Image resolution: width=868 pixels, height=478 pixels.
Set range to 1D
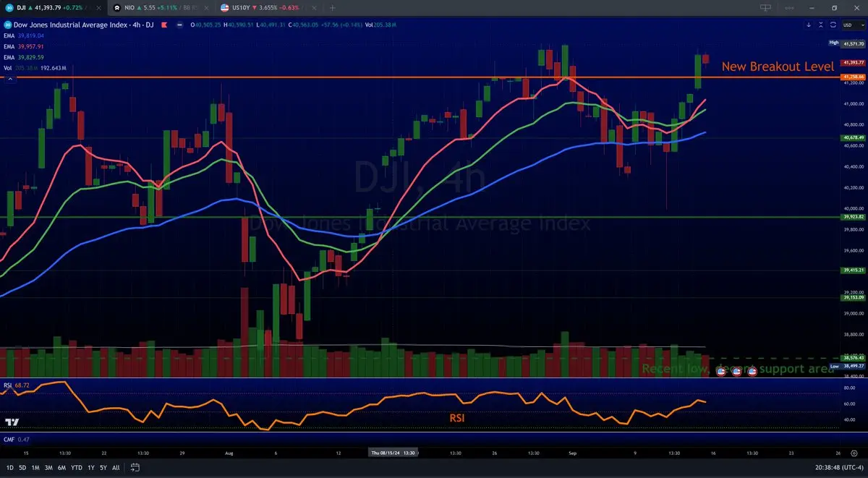[9, 468]
